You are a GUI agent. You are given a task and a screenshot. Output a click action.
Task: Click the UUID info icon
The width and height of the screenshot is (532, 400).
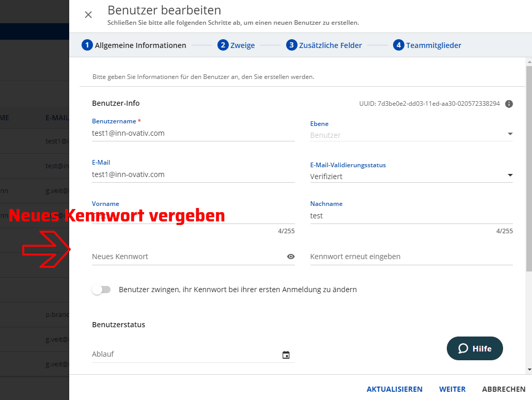tap(509, 104)
